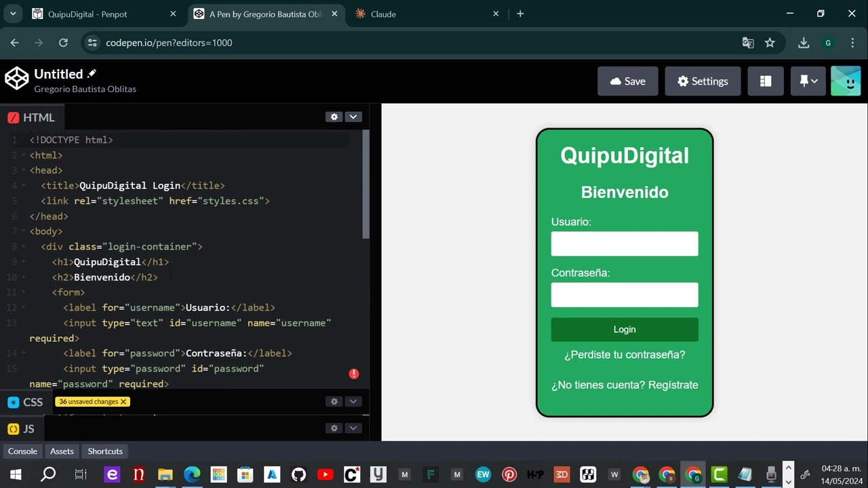Switch to the Claude browser tab
Screen dimensions: 868x488
[427, 14]
